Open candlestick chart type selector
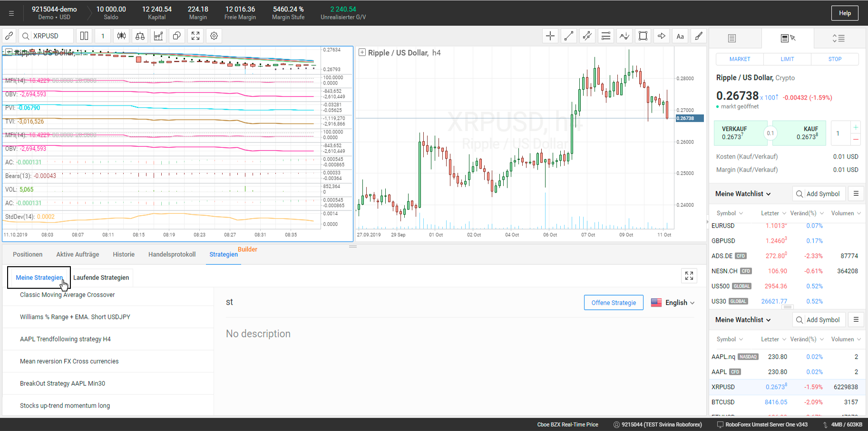The image size is (868, 431). pyautogui.click(x=121, y=36)
